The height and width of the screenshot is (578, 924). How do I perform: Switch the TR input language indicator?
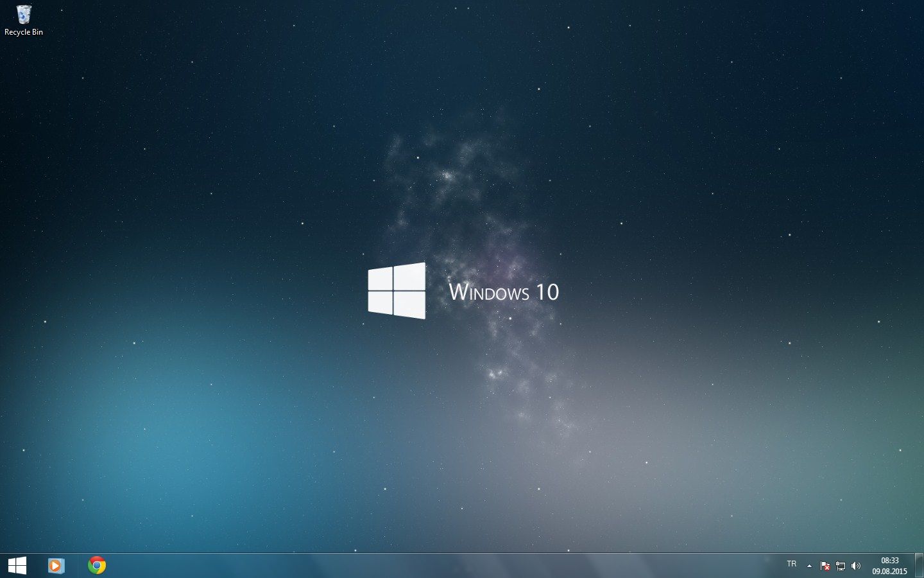(791, 565)
